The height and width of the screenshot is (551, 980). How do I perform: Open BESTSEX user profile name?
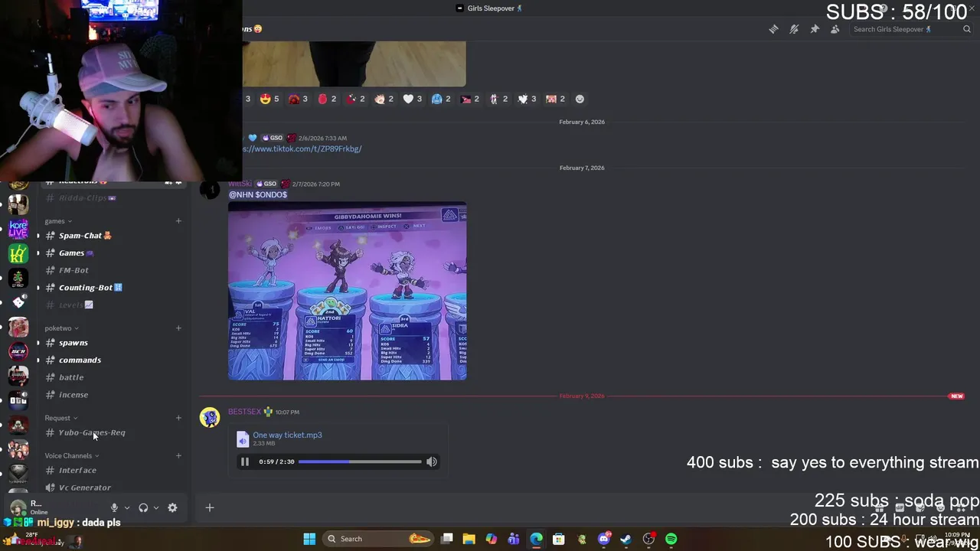tap(244, 412)
